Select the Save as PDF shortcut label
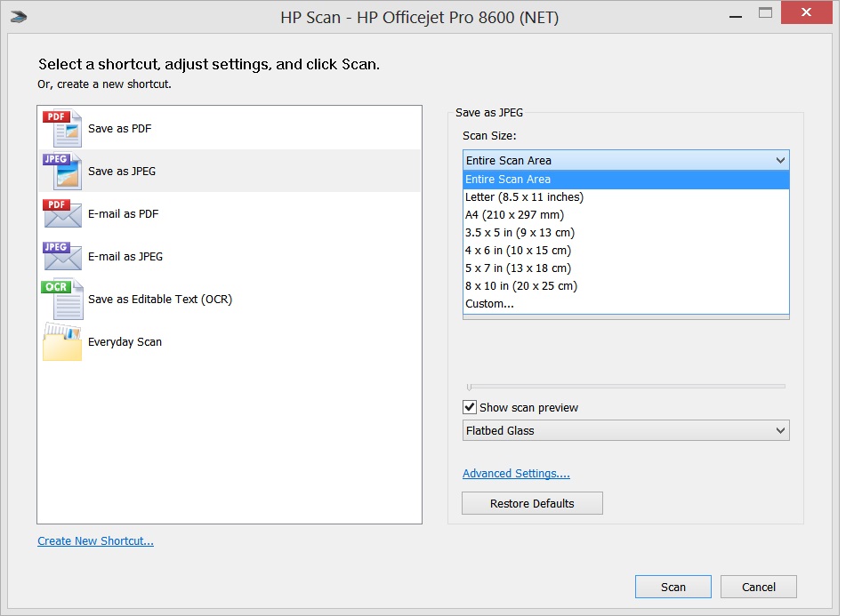Screen dimensions: 854x616 pyautogui.click(x=120, y=129)
